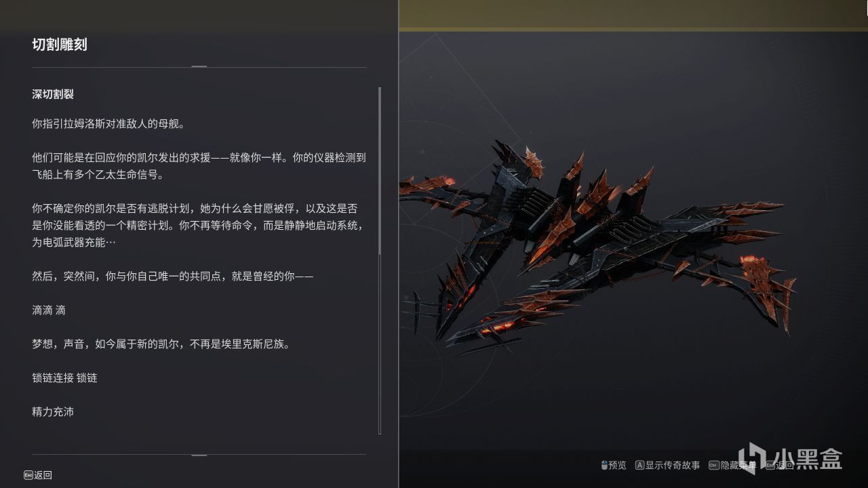Click the Esc key icon at bottom right
This screenshot has height=488, width=868.
pos(770,465)
